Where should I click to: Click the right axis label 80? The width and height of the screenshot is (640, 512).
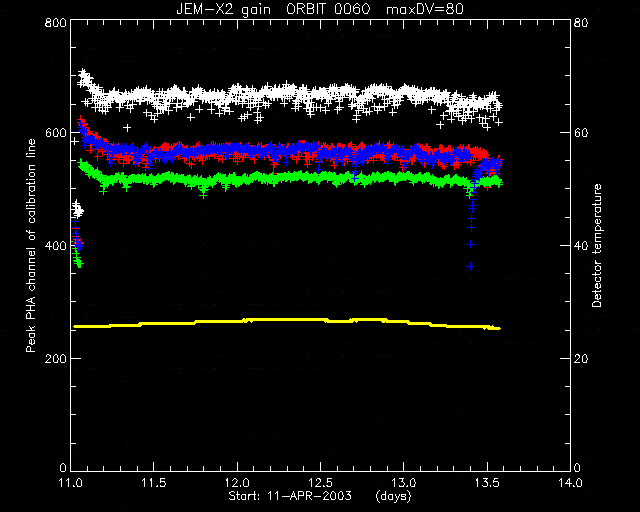point(580,22)
